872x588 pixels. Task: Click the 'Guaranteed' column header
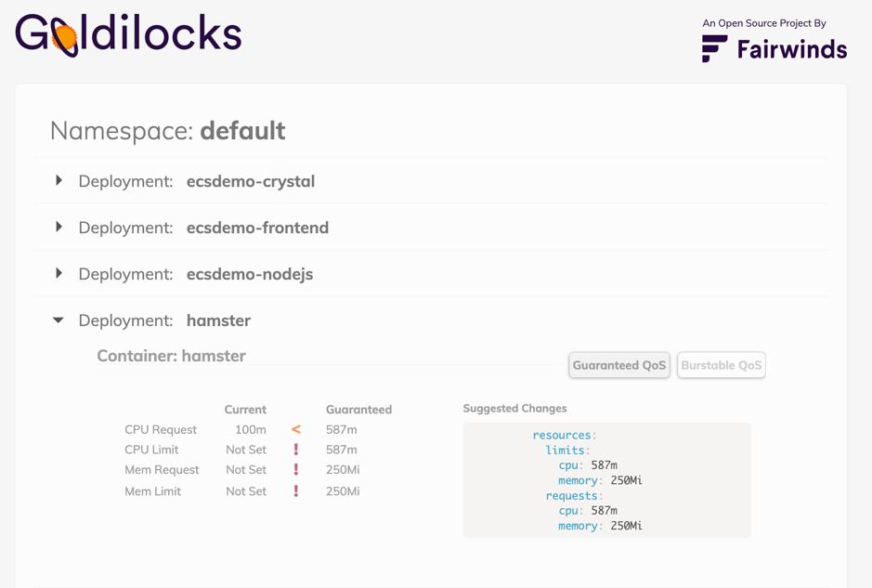click(x=358, y=410)
